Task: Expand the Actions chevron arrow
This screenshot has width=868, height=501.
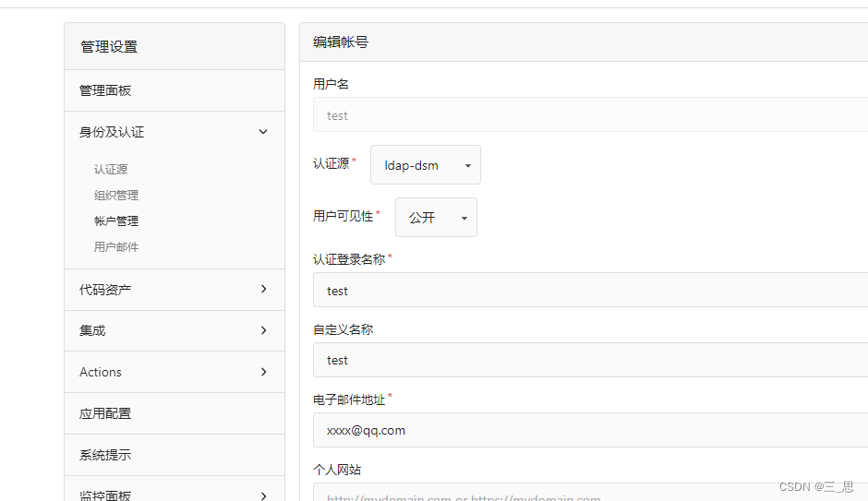Action: pyautogui.click(x=263, y=372)
